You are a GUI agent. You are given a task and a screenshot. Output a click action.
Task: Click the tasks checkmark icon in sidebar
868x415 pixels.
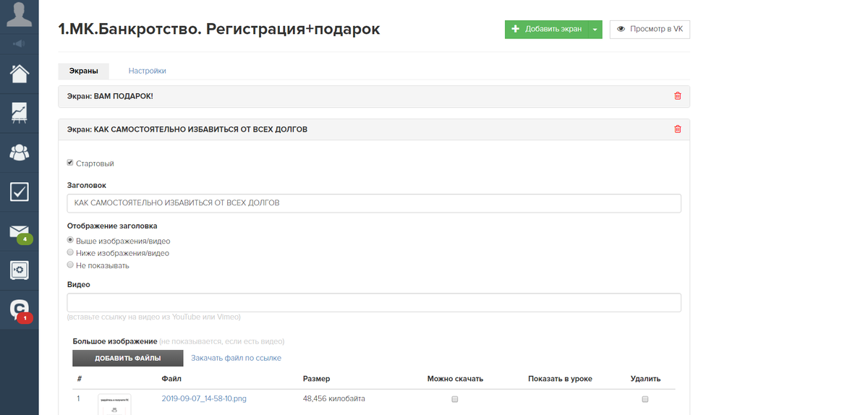pyautogui.click(x=19, y=192)
